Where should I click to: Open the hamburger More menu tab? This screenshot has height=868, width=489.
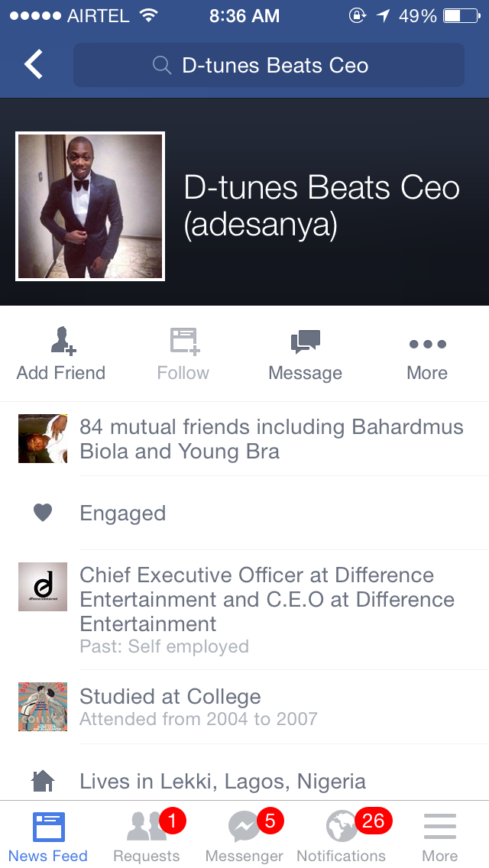tap(440, 836)
